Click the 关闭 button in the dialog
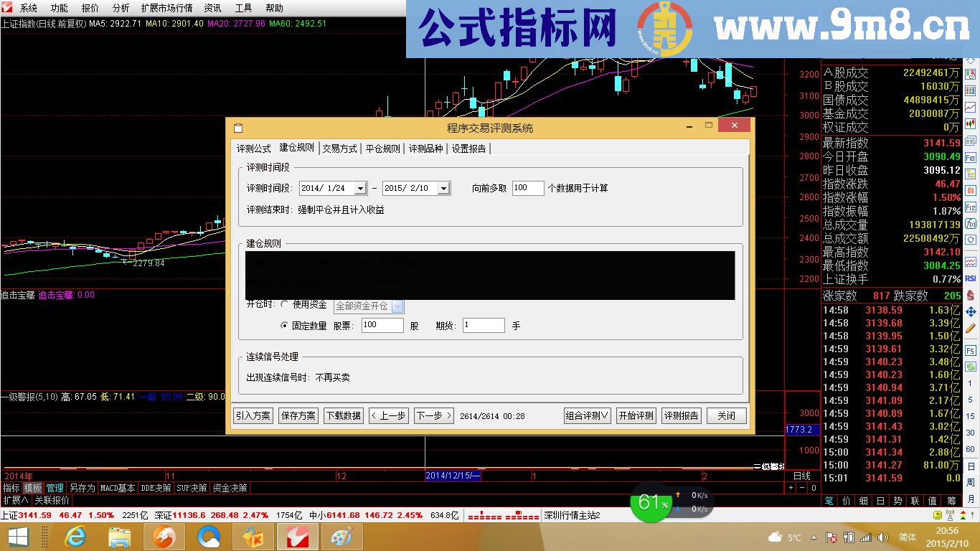Image resolution: width=980 pixels, height=551 pixels. click(726, 415)
